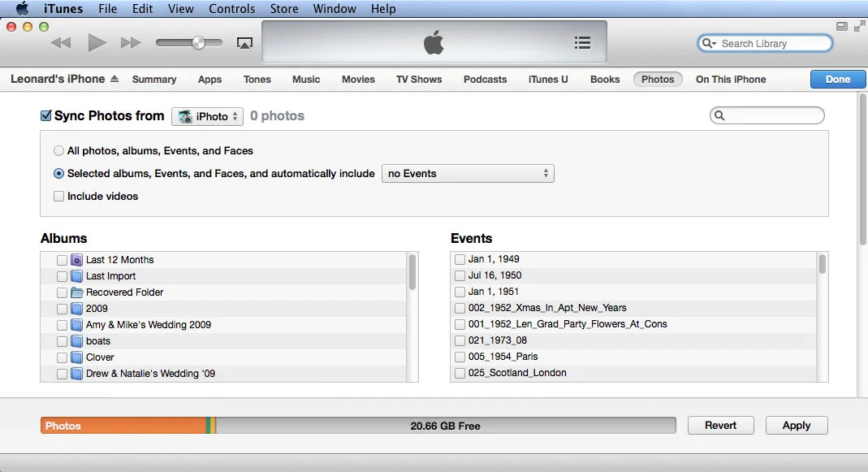The height and width of the screenshot is (472, 868).
Task: Check the Last 12 Months album checkbox
Action: click(x=62, y=260)
